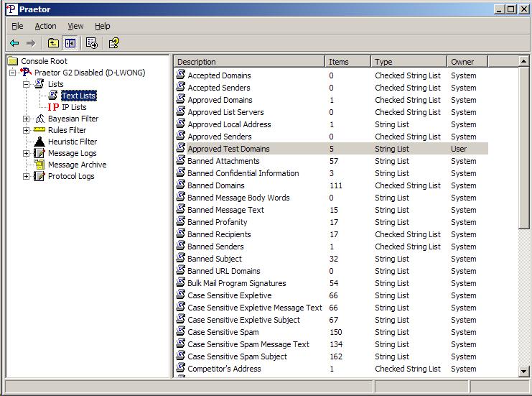
Task: Click the Heuristic Filter black triangle icon
Action: click(39, 142)
